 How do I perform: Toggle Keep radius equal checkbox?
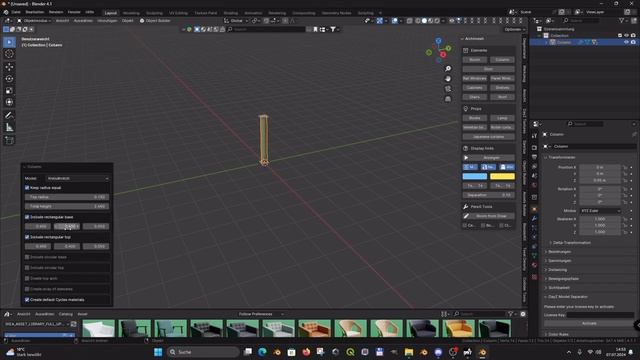(x=27, y=188)
